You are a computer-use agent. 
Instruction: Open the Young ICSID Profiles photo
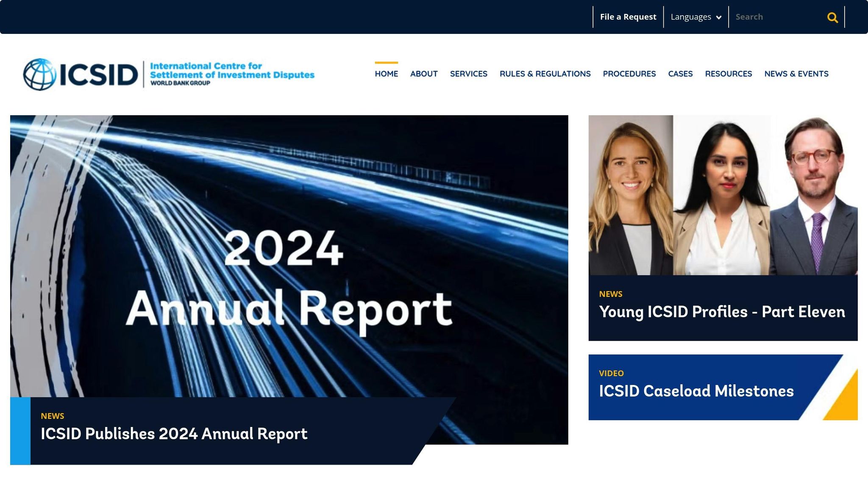tap(723, 195)
